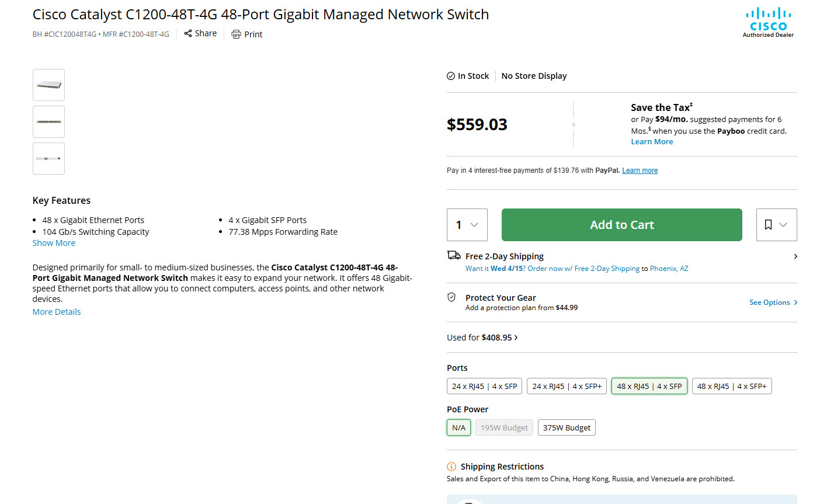The image size is (820, 504).
Task: Click the Protect Your Gear shield icon
Action: [451, 297]
